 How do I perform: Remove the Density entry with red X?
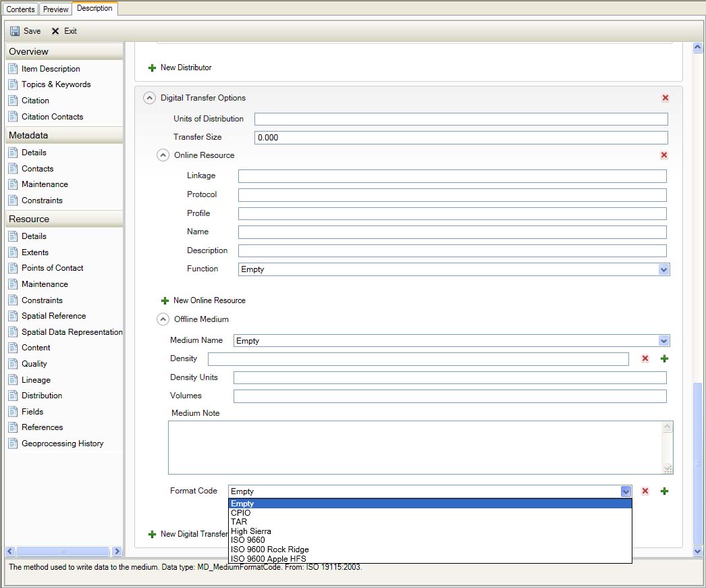[x=645, y=358]
